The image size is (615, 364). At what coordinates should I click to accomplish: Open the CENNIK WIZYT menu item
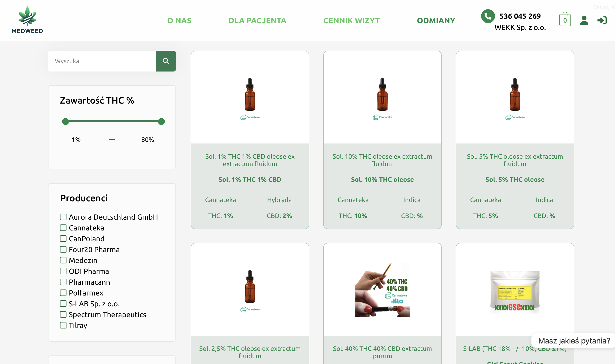pos(352,21)
